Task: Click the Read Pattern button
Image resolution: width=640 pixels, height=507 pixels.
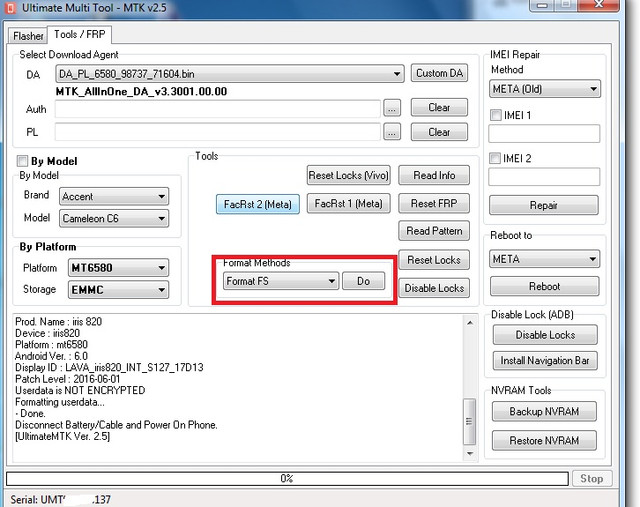Action: click(x=434, y=231)
